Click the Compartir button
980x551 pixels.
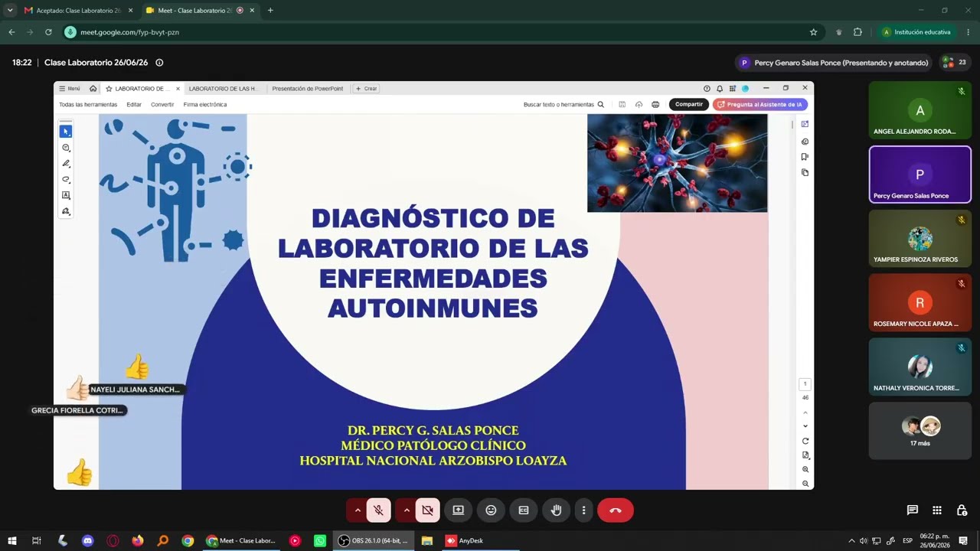[x=689, y=105]
